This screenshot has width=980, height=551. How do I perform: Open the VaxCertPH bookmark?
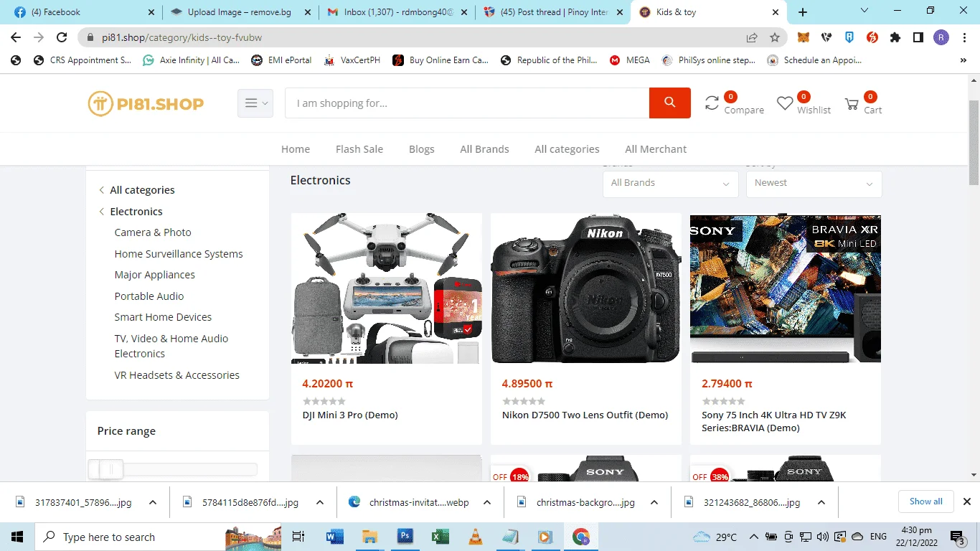tap(352, 60)
